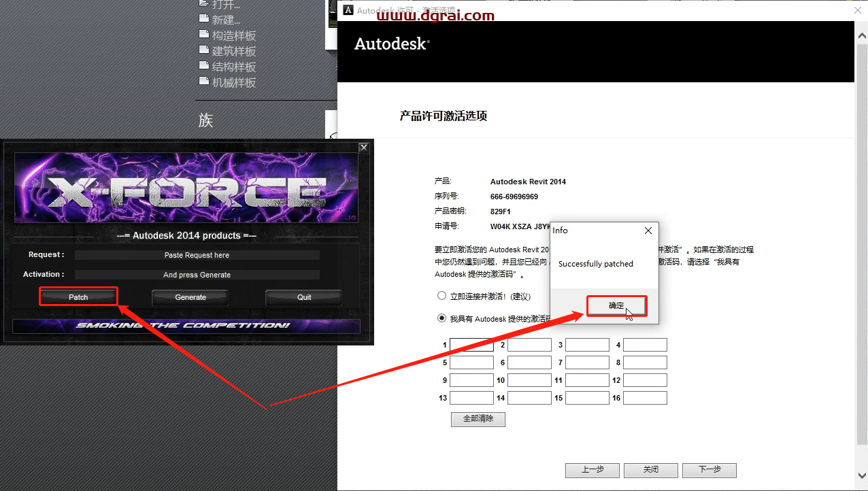Click the product key 829F1 text

click(x=501, y=211)
